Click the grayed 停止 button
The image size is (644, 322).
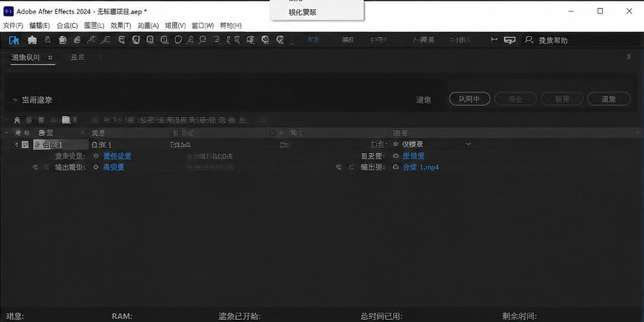[515, 99]
